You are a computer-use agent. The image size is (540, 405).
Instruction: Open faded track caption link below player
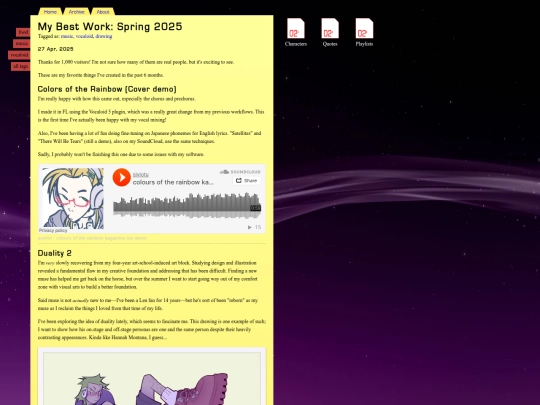[92, 238]
